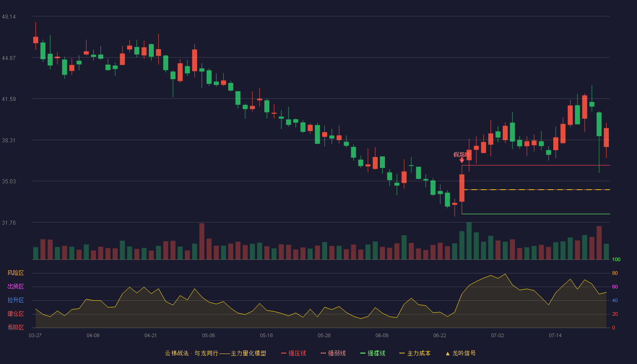Click the 35.03 price axis label
The image size is (637, 364).
pyautogui.click(x=9, y=182)
